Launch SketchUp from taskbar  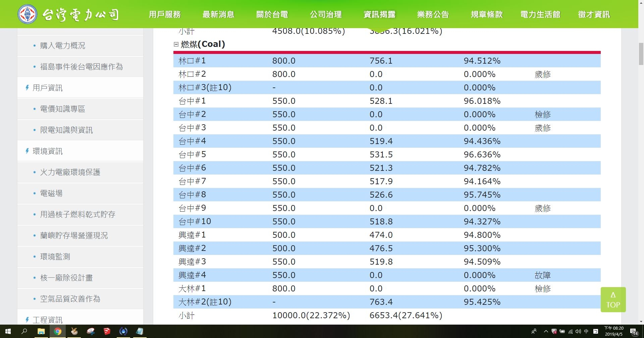tap(107, 331)
